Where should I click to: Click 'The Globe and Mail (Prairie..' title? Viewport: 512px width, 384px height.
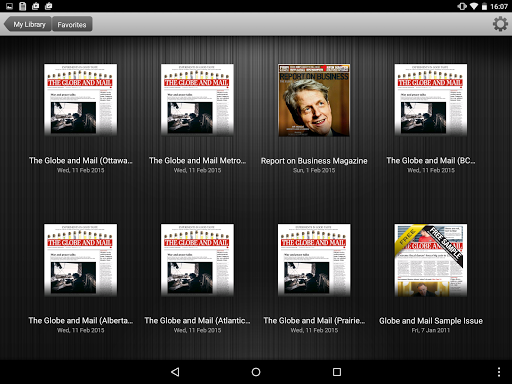[x=314, y=321]
